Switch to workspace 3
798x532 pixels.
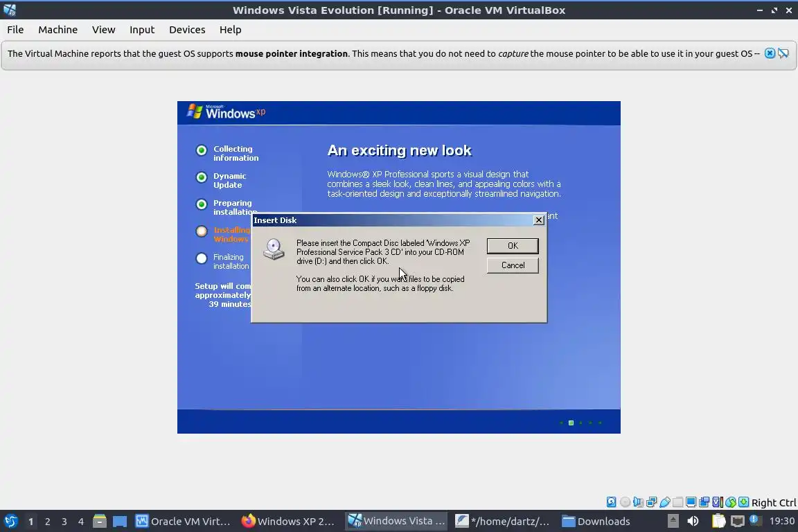(64, 522)
